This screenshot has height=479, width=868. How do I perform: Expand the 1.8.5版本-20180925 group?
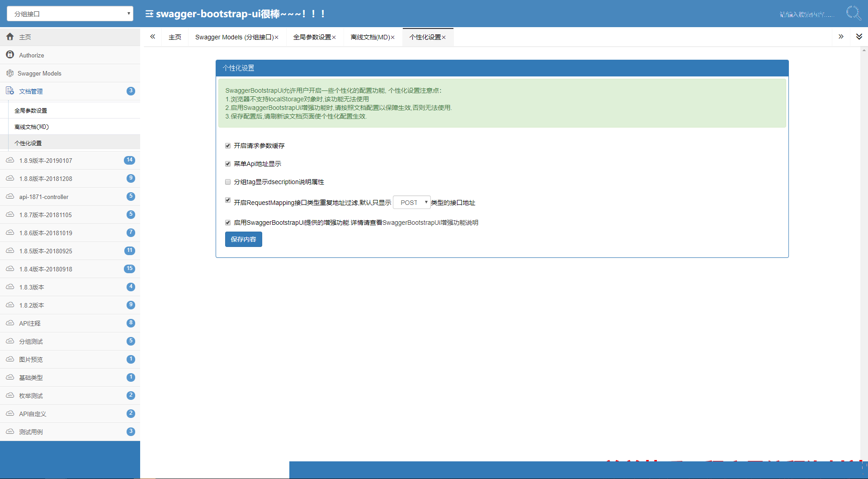pyautogui.click(x=70, y=251)
